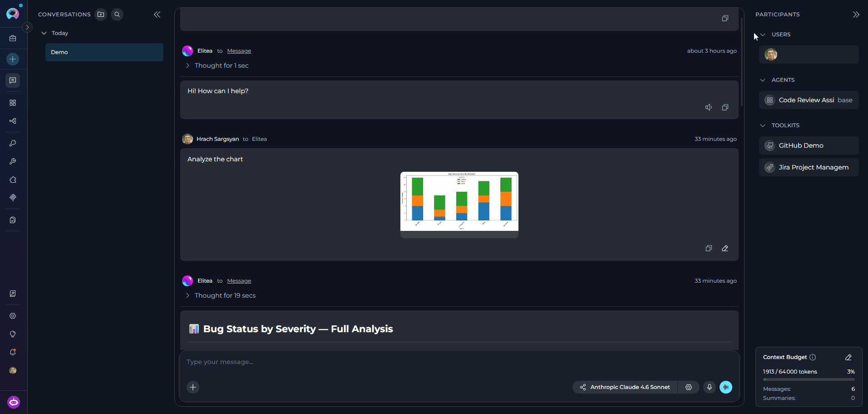
Task: Search conversations with magnifier icon
Action: point(117,15)
